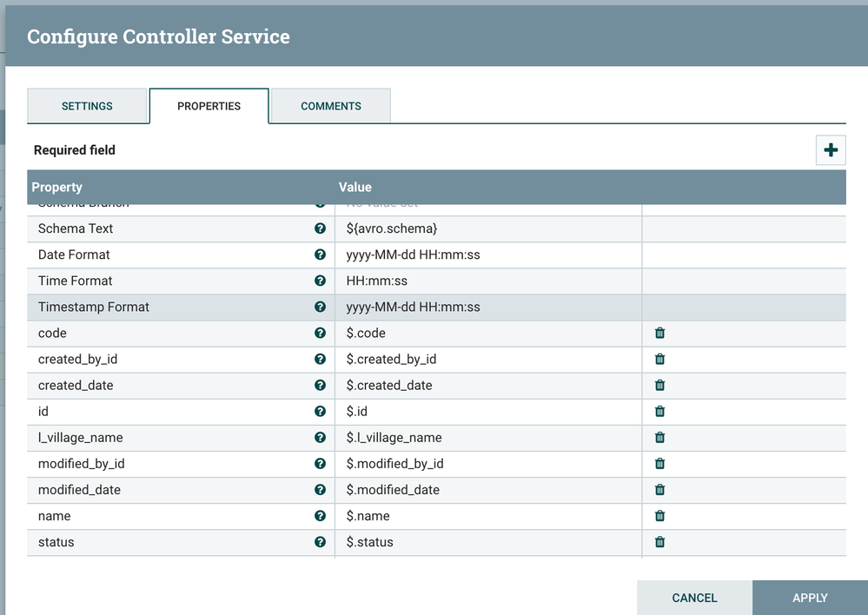The image size is (868, 615).
Task: Delete the l_village_name property with trash icon
Action: pyautogui.click(x=659, y=437)
